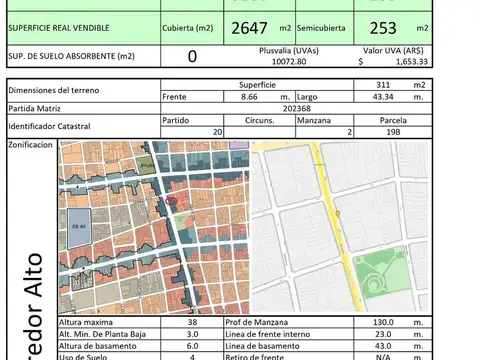This screenshot has height=360, width=480.
Task: Select the 253 semi-covered area value
Action: point(383,28)
